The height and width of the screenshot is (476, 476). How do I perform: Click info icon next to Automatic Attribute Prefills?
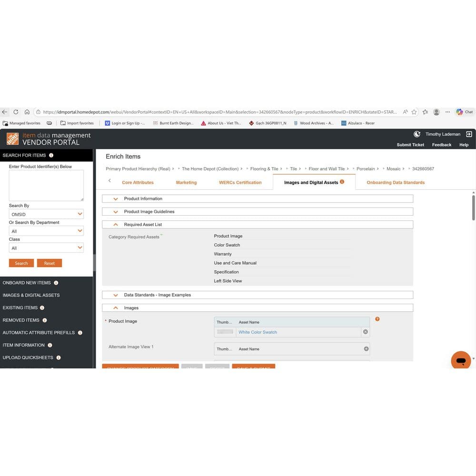click(80, 332)
